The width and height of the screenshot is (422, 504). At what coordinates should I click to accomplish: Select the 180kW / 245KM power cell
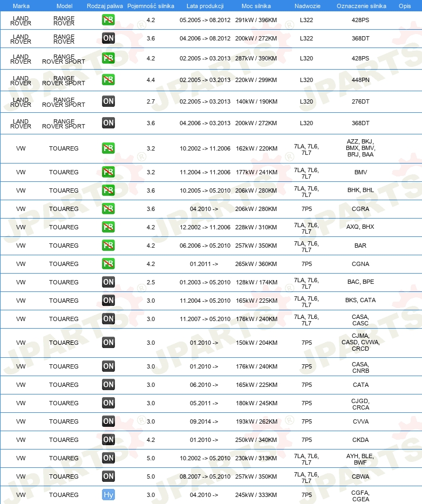click(x=256, y=403)
